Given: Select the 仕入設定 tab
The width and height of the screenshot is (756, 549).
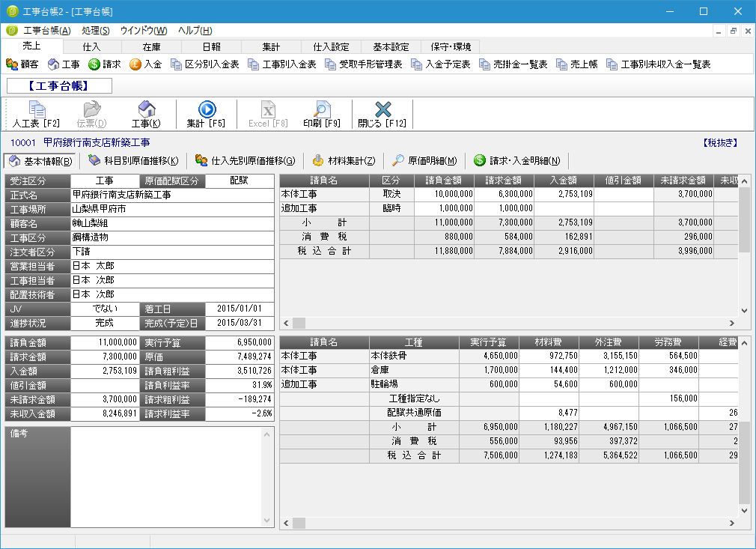Looking at the screenshot, I should tap(331, 46).
